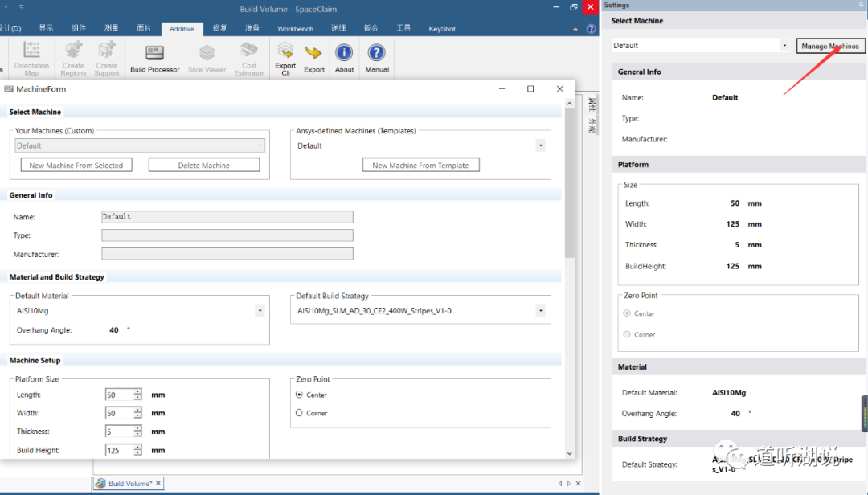
Task: Click the MachineForm vertical scrollbar thumb
Action: [569, 182]
